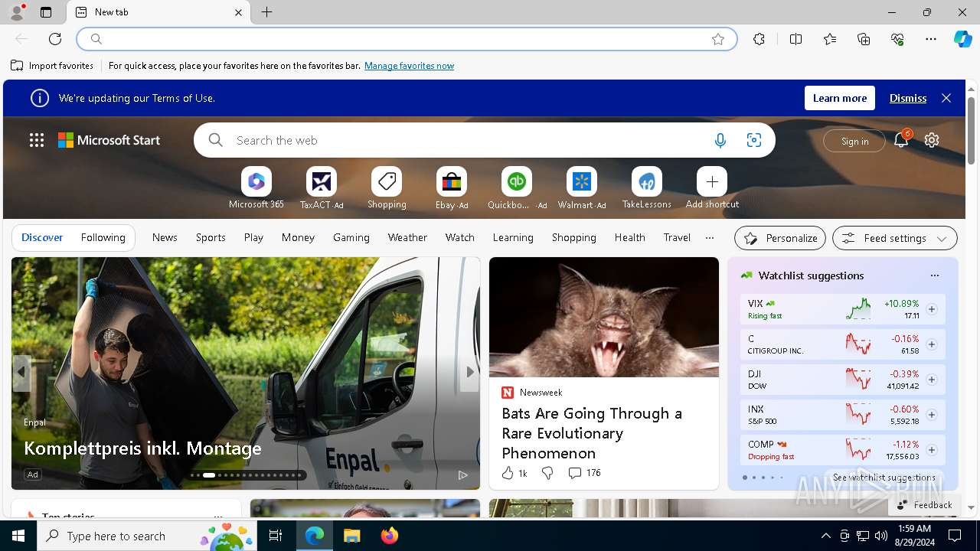Click Import favorites
The height and width of the screenshot is (551, 980).
coord(52,66)
